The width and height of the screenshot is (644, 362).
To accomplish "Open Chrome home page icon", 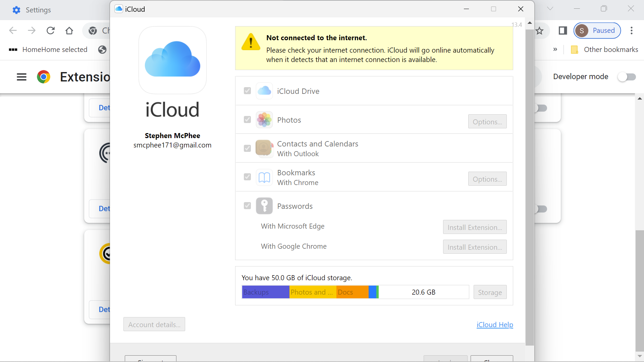I will point(69,31).
